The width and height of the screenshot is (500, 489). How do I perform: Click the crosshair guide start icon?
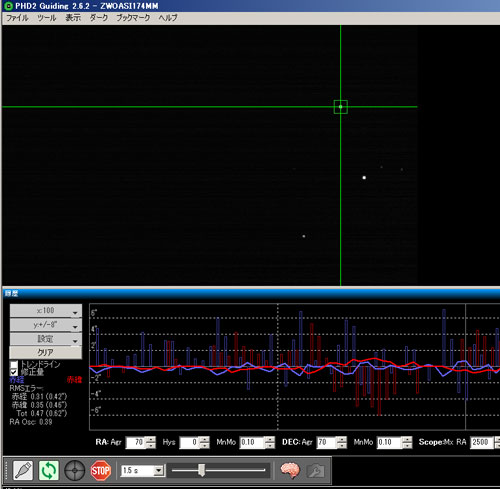(74, 470)
